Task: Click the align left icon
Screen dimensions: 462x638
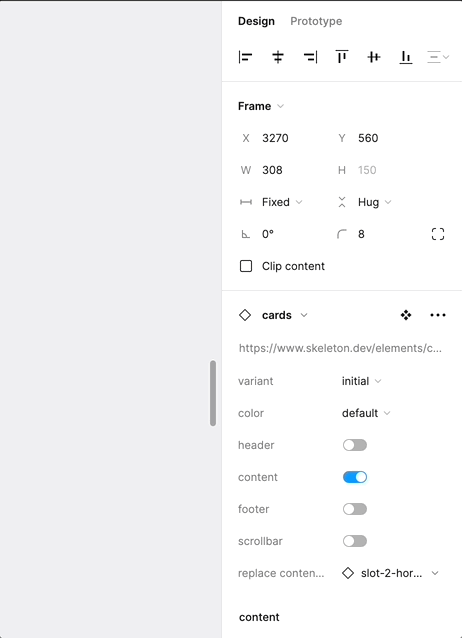Action: pos(245,57)
